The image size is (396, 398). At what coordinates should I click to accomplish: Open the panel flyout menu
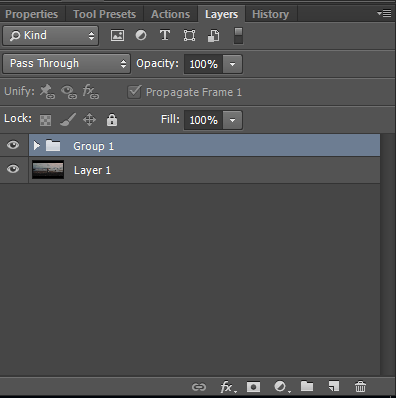click(x=384, y=13)
